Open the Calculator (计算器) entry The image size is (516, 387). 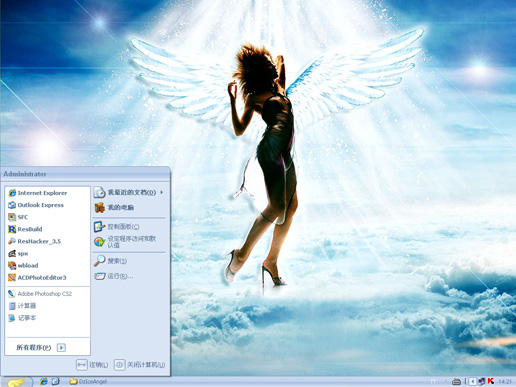coord(48,306)
